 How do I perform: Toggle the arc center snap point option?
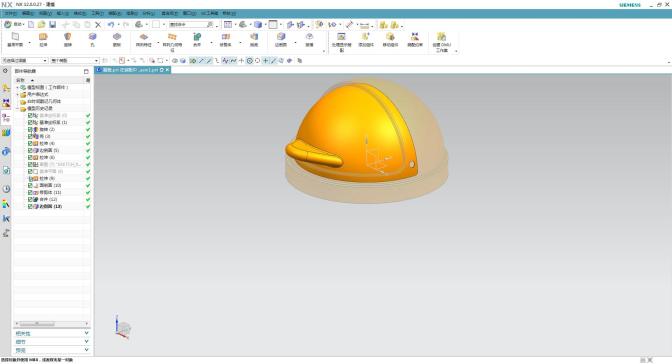click(x=249, y=60)
